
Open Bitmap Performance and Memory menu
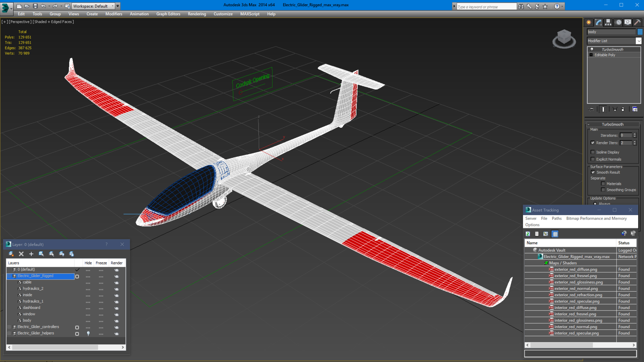point(596,218)
